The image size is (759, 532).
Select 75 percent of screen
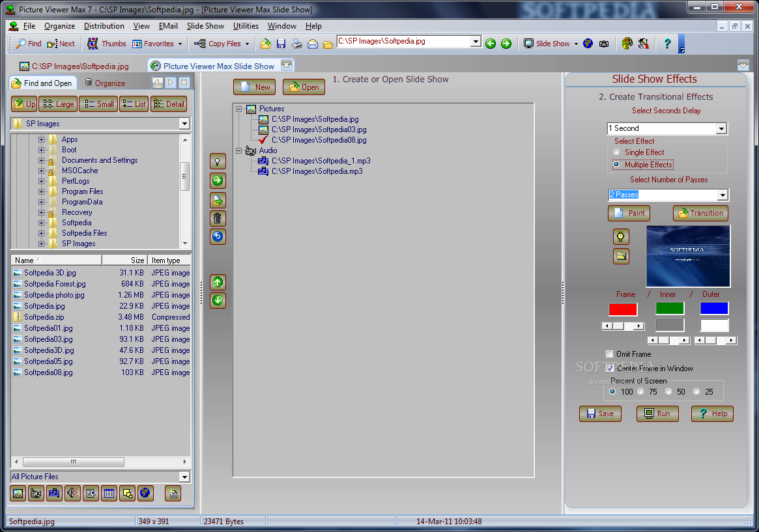pos(640,392)
